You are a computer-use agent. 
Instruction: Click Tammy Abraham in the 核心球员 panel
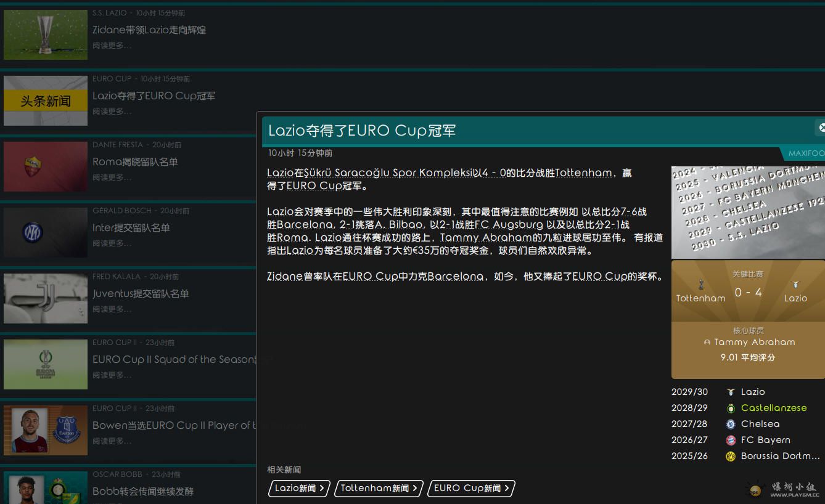[754, 342]
